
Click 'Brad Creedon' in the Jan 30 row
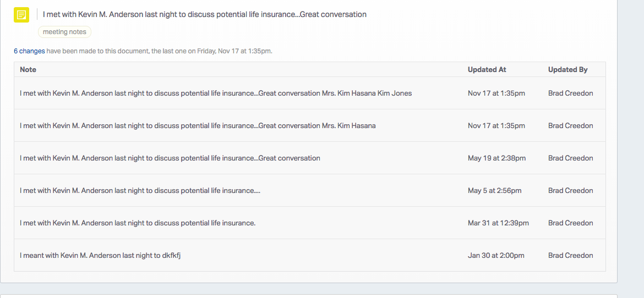tap(570, 256)
